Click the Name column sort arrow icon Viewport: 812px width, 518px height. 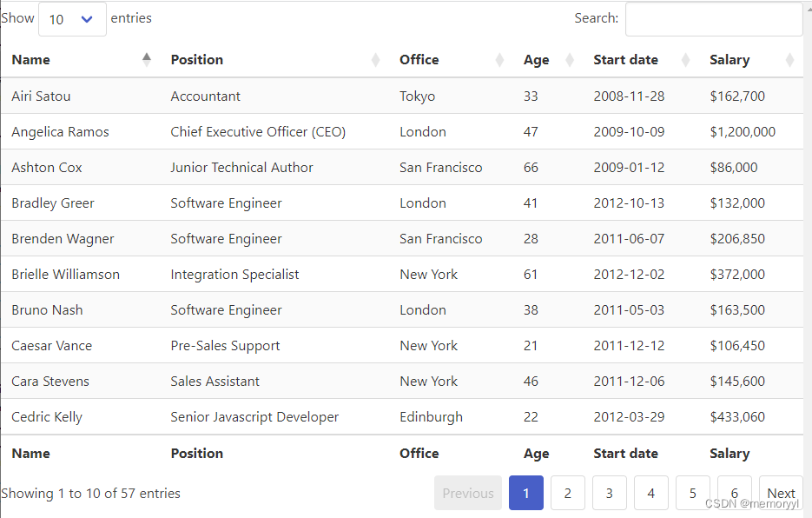(x=147, y=59)
